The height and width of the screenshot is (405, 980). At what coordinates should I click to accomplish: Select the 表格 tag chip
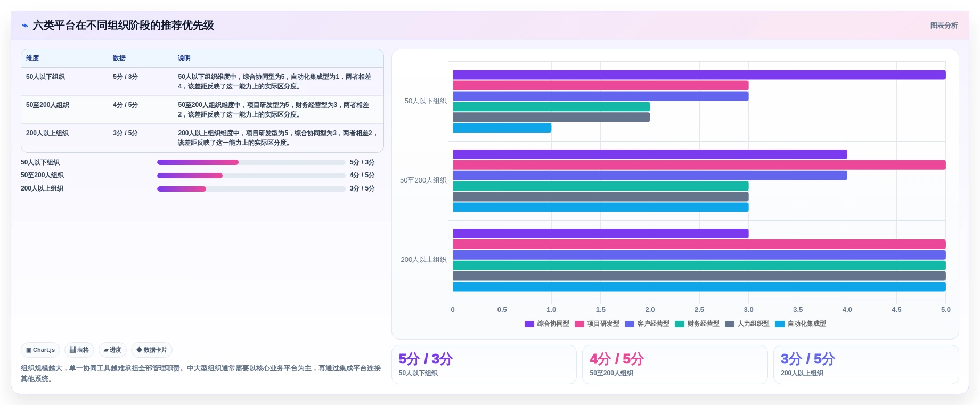pyautogui.click(x=79, y=350)
